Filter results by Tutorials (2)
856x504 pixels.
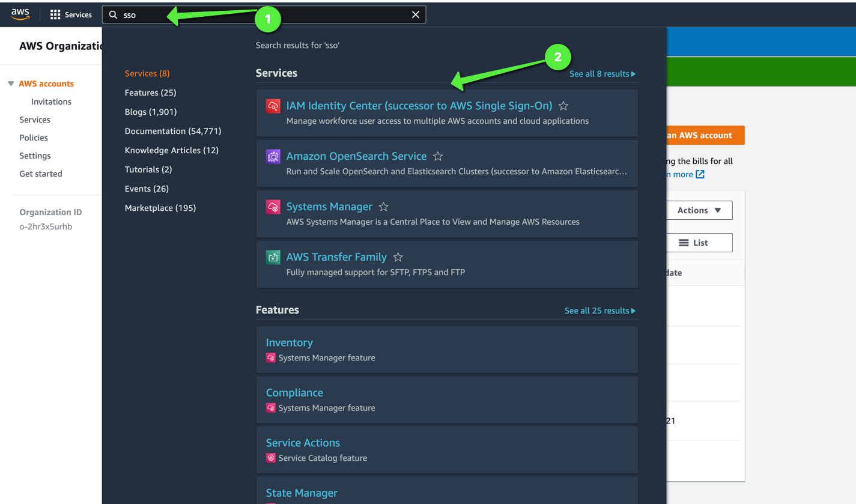point(148,169)
